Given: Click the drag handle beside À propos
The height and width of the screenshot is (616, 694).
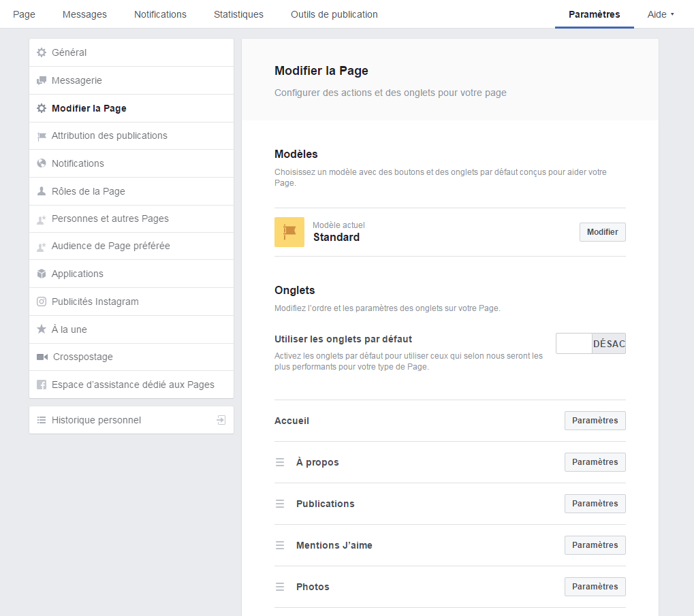Looking at the screenshot, I should 280,462.
